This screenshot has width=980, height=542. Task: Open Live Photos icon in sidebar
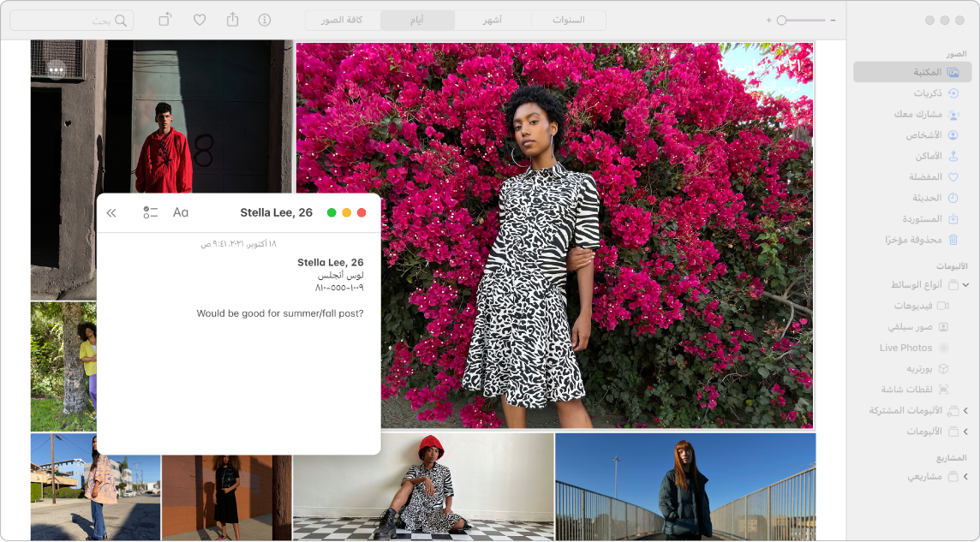(x=943, y=348)
